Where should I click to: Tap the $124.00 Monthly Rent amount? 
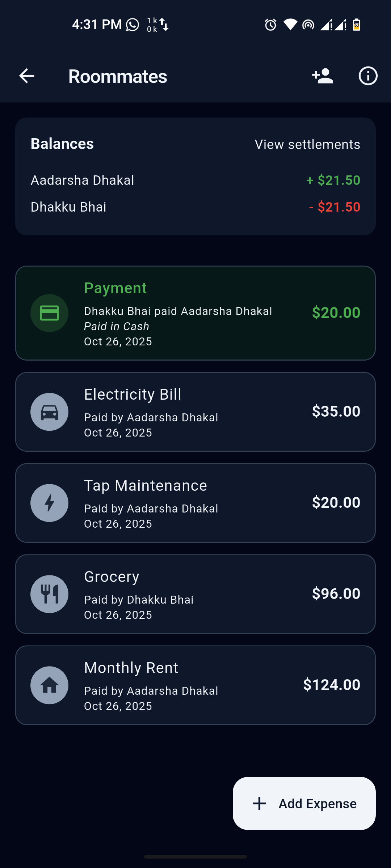point(332,685)
